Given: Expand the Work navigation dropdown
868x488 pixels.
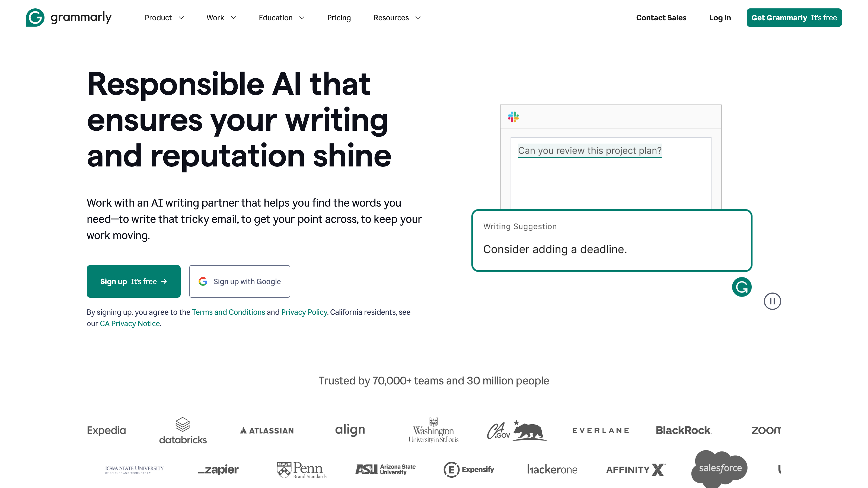Looking at the screenshot, I should click(x=221, y=18).
